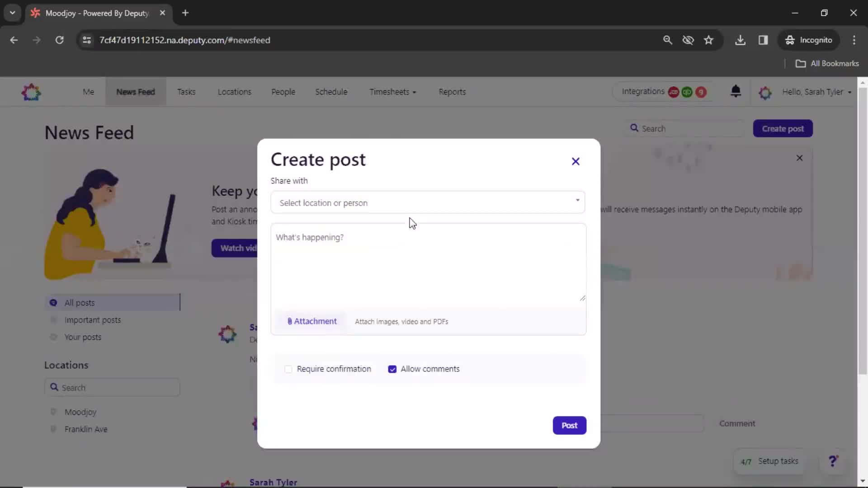
Task: Click the Post button to submit
Action: [569, 425]
